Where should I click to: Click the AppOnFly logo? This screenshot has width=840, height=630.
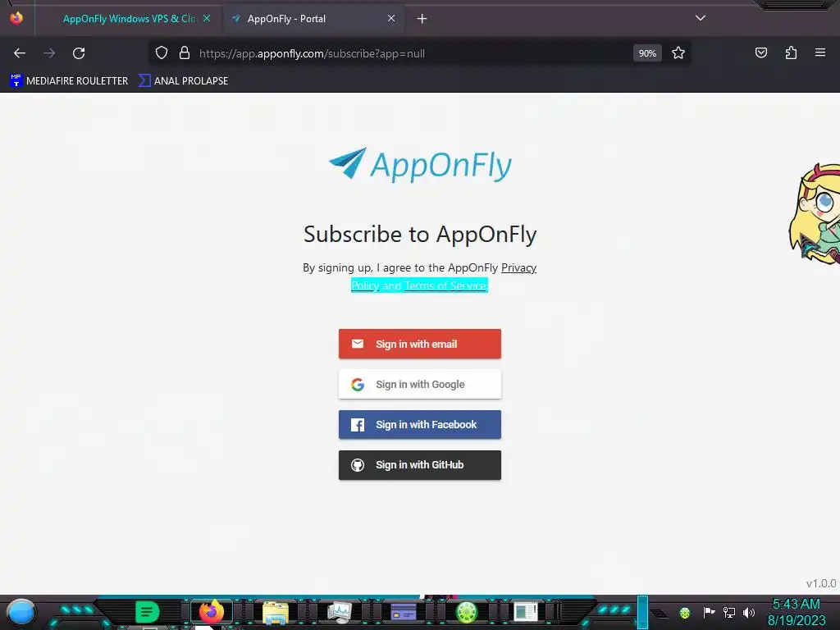[420, 164]
